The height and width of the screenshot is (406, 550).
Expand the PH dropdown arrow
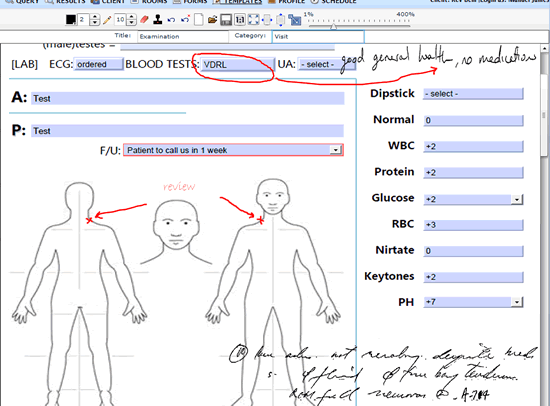tap(517, 302)
